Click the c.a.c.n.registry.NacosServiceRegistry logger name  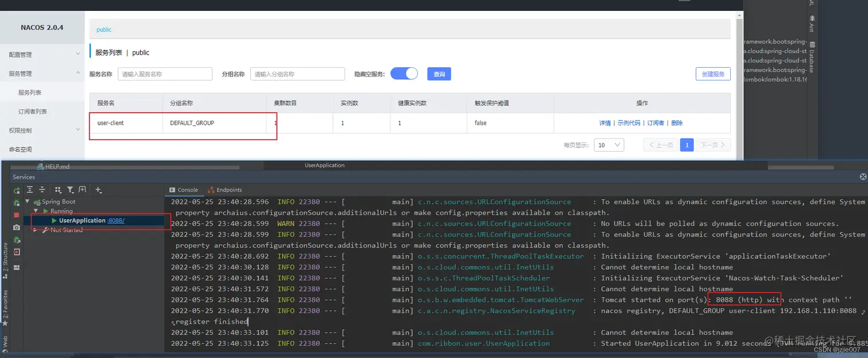[497, 311]
